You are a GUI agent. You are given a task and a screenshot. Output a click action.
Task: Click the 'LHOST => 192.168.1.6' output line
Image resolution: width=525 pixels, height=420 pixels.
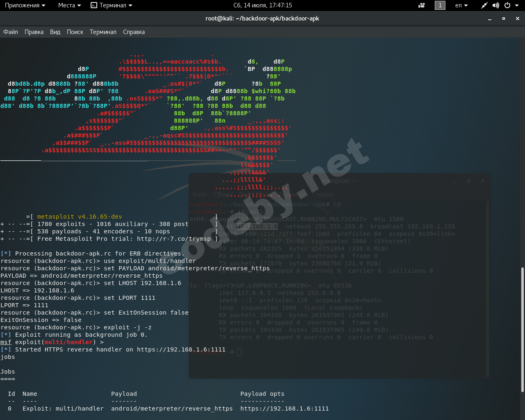37,290
